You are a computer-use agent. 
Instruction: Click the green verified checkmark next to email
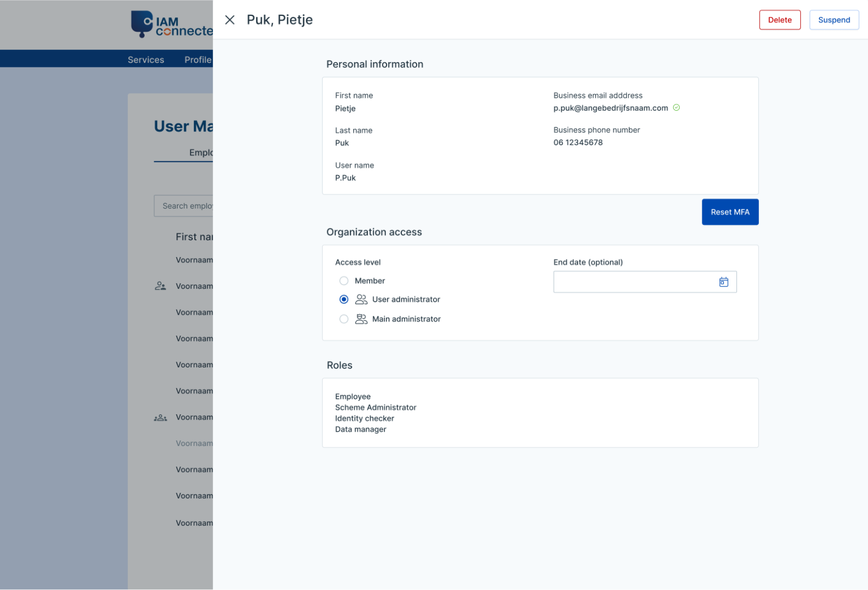pyautogui.click(x=676, y=107)
